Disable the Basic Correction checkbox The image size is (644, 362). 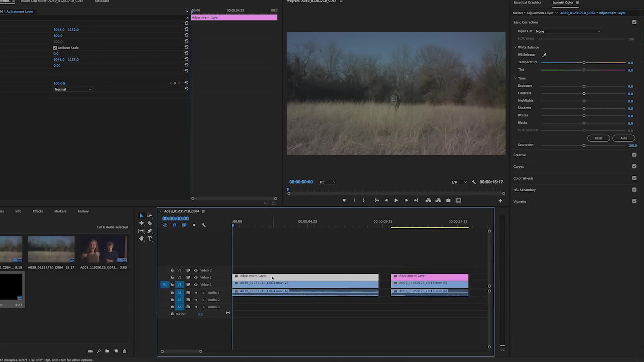pyautogui.click(x=634, y=22)
